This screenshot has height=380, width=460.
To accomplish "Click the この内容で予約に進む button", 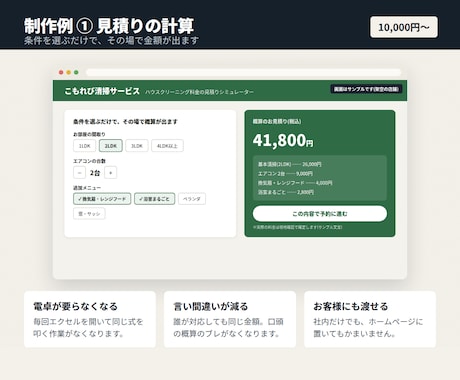I will pyautogui.click(x=320, y=214).
